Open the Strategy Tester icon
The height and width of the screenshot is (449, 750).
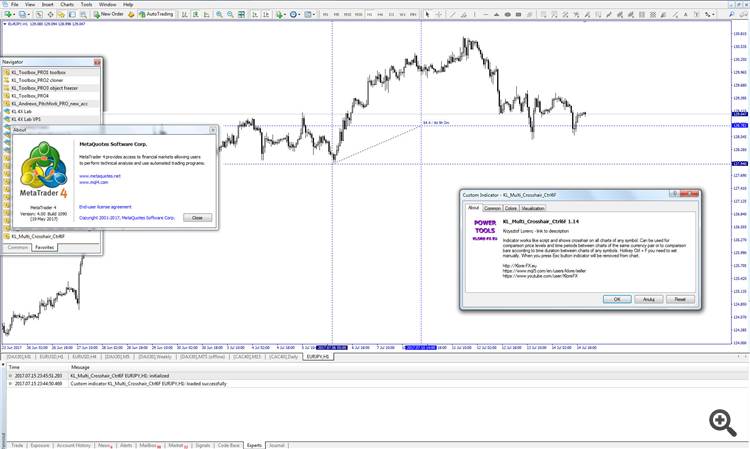(x=83, y=14)
